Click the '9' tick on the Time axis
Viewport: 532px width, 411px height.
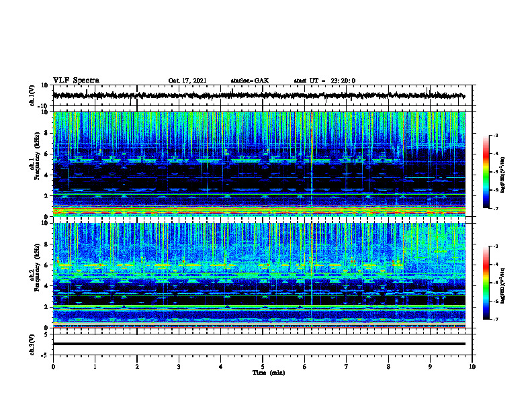(430, 367)
